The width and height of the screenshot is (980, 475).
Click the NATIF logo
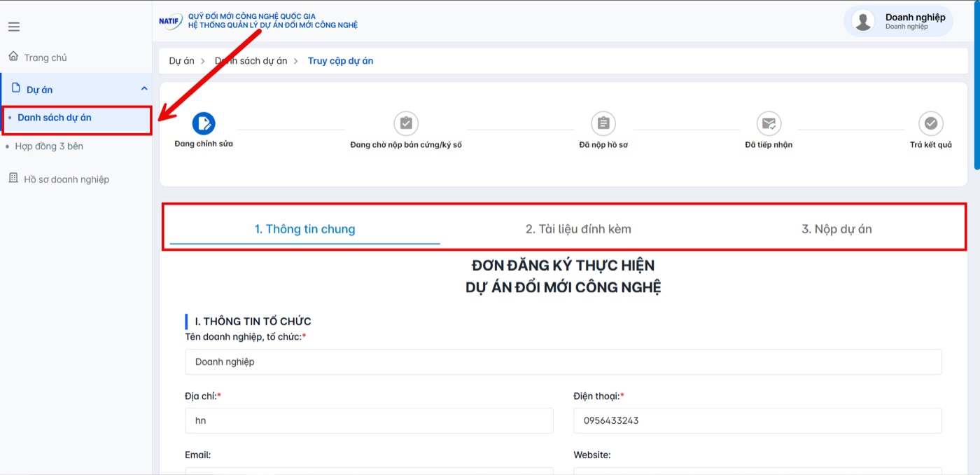click(170, 20)
